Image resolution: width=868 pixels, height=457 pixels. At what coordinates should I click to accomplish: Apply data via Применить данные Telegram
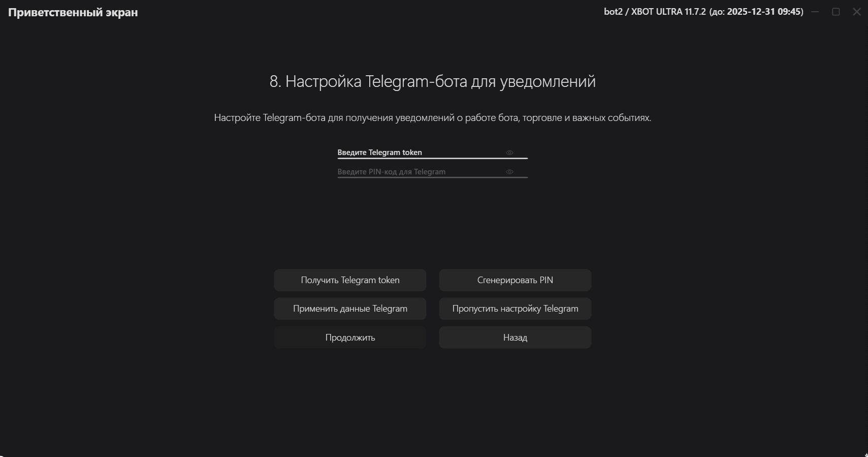(350, 309)
